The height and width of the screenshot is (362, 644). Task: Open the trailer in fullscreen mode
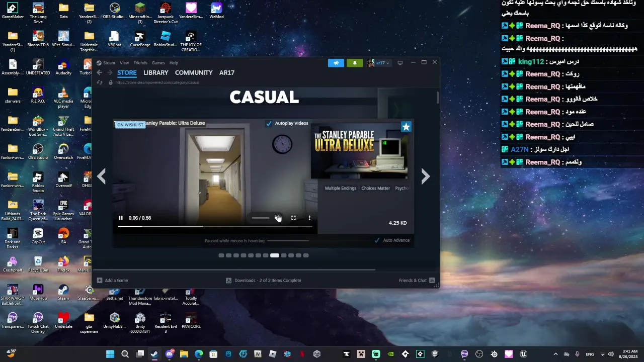point(293,218)
